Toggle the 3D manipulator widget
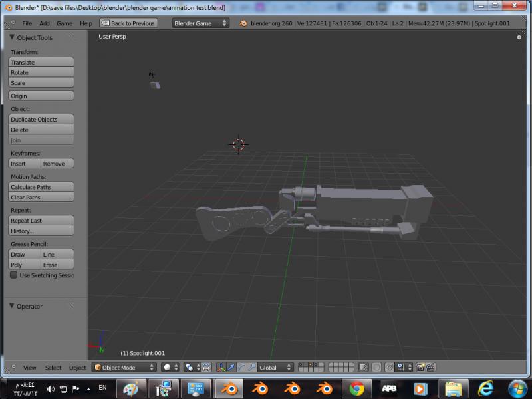Screen dimensions: 532x399 click(221, 368)
